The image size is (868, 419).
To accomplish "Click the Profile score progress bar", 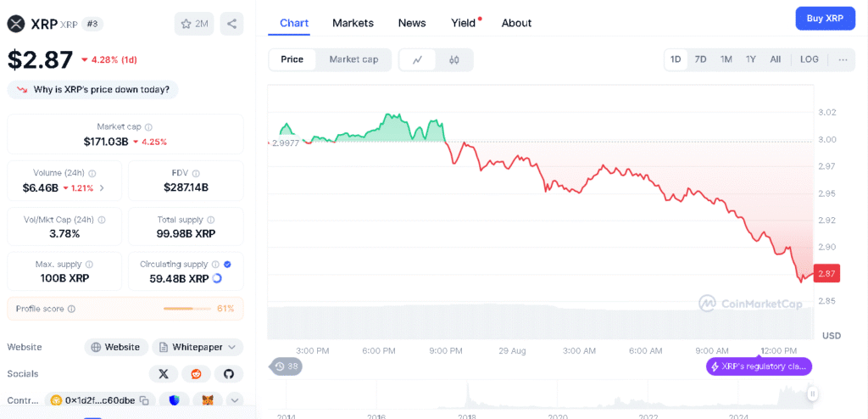I will 187,310.
